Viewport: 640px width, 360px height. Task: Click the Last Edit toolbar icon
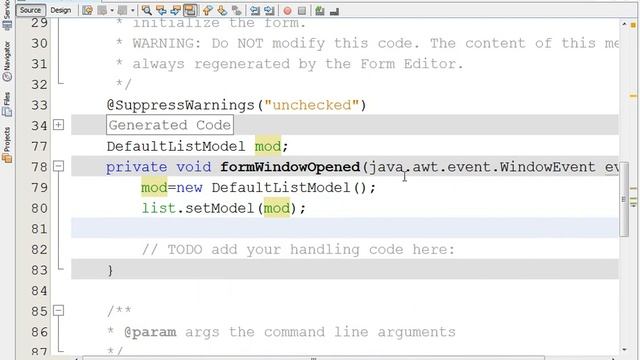coord(87,11)
